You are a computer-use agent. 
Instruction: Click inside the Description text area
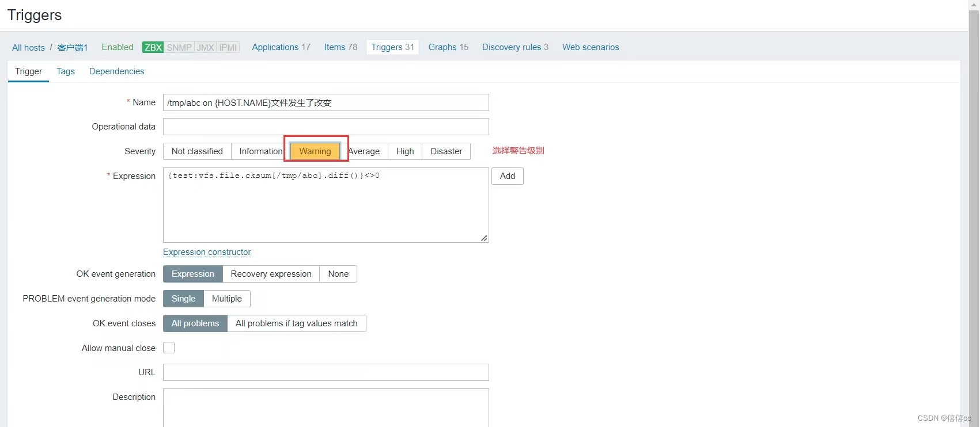326,408
